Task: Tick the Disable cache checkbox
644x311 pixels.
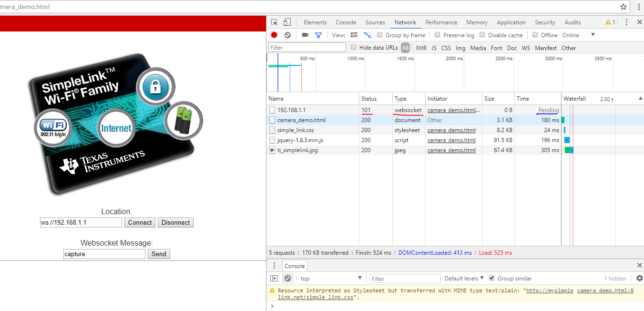Action: [x=482, y=35]
